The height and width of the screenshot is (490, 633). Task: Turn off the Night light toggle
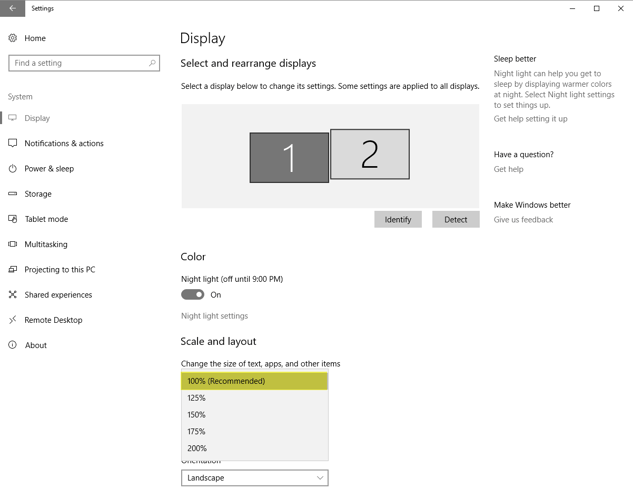point(193,295)
